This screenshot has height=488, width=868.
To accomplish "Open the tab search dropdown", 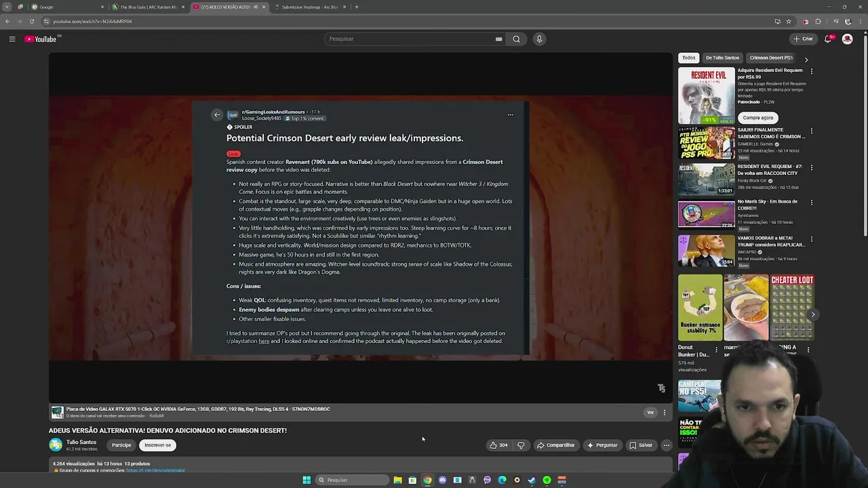I will click(7, 7).
